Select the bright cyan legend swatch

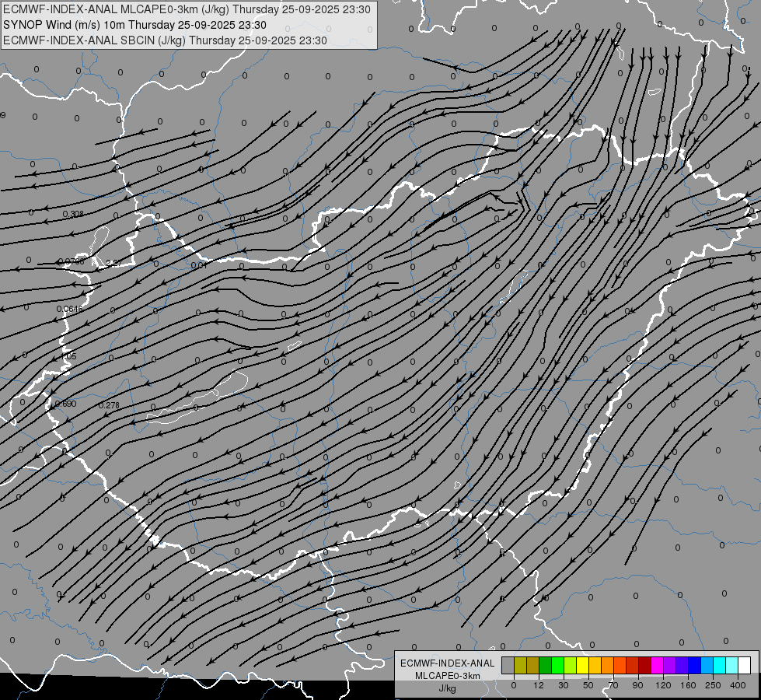(720, 665)
